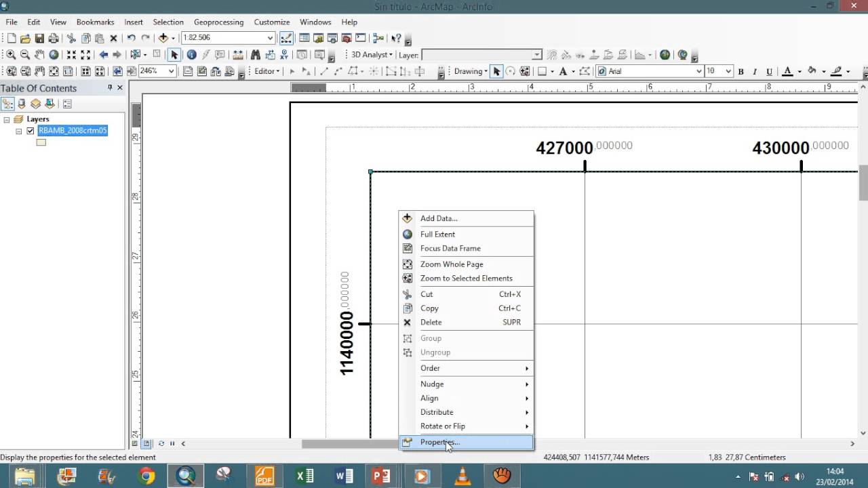Open the Bookmarks menu
The image size is (868, 488).
(95, 22)
